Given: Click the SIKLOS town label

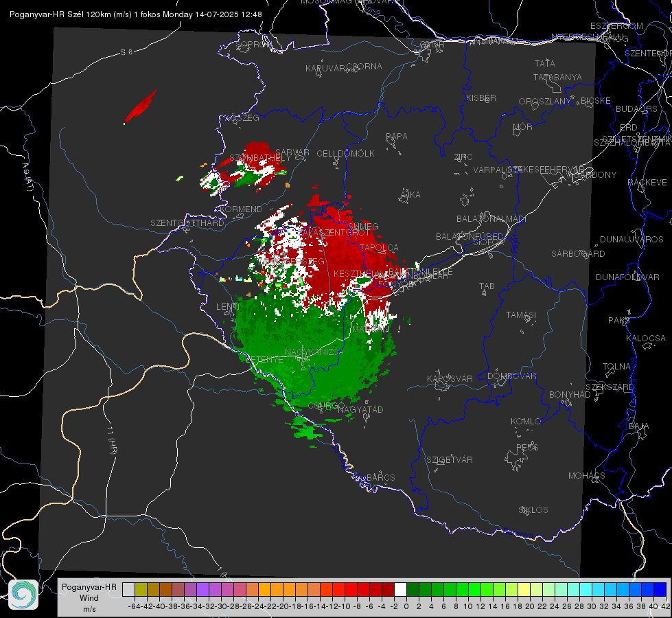Looking at the screenshot, I should [533, 510].
